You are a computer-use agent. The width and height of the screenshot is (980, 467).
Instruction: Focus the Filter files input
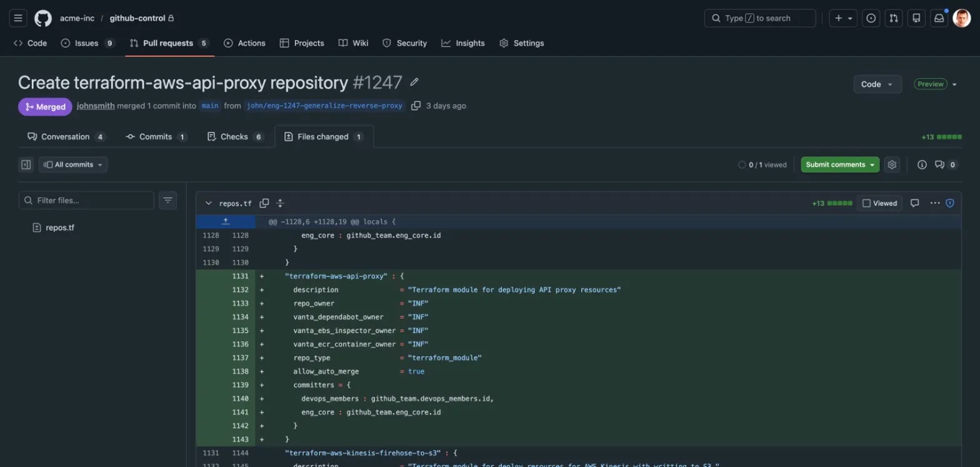[x=86, y=200]
